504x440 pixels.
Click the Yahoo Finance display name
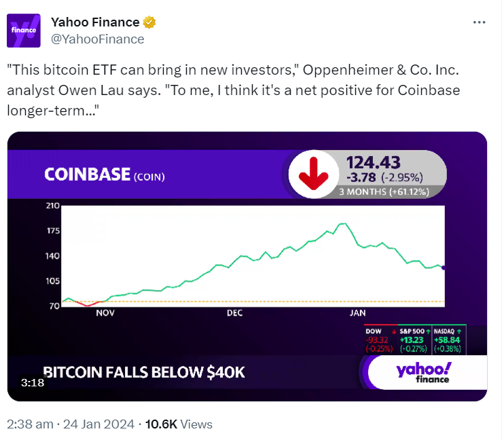click(x=95, y=22)
